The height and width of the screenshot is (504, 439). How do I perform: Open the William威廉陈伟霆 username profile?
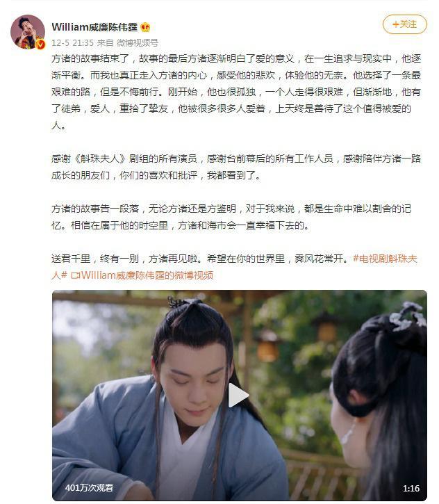coord(94,27)
